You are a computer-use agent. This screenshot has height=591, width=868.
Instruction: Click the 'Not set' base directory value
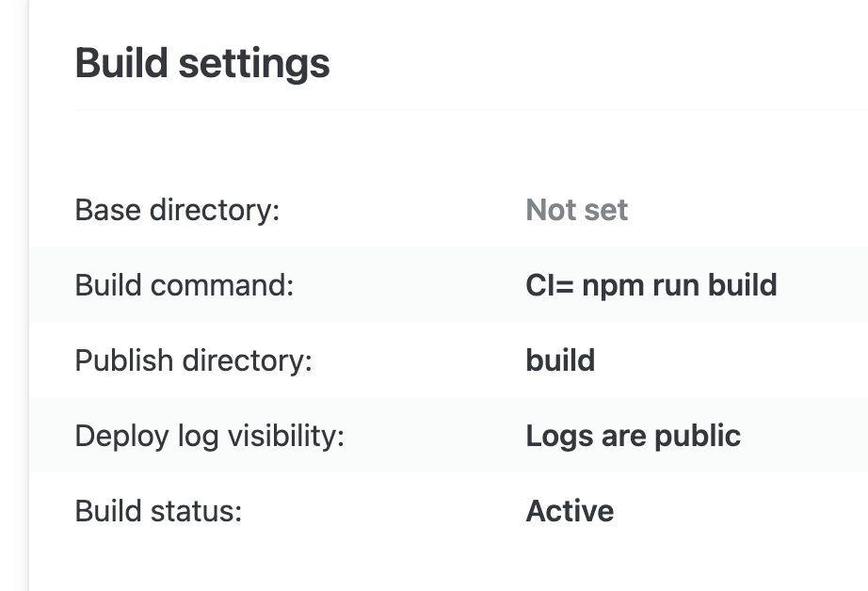576,210
